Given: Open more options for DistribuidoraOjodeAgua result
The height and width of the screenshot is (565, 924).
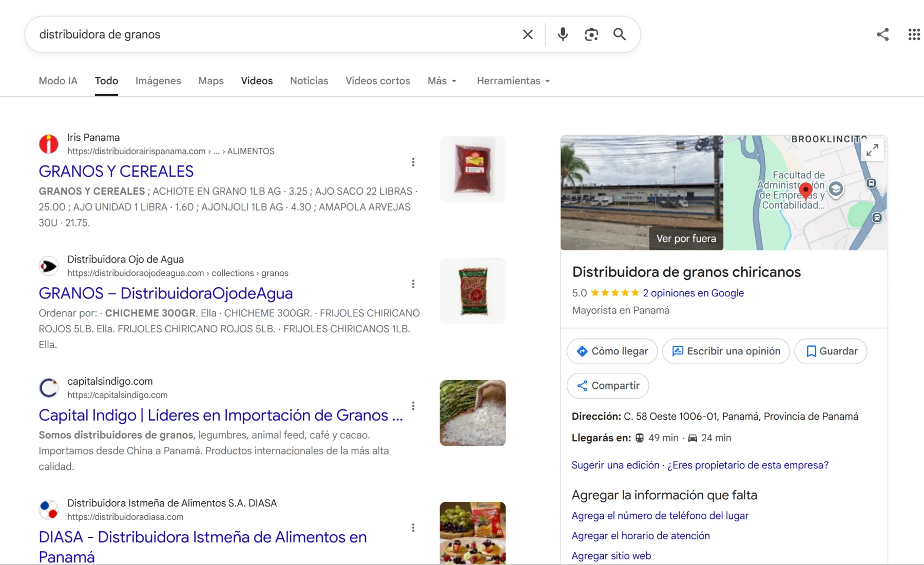Looking at the screenshot, I should (x=413, y=284).
